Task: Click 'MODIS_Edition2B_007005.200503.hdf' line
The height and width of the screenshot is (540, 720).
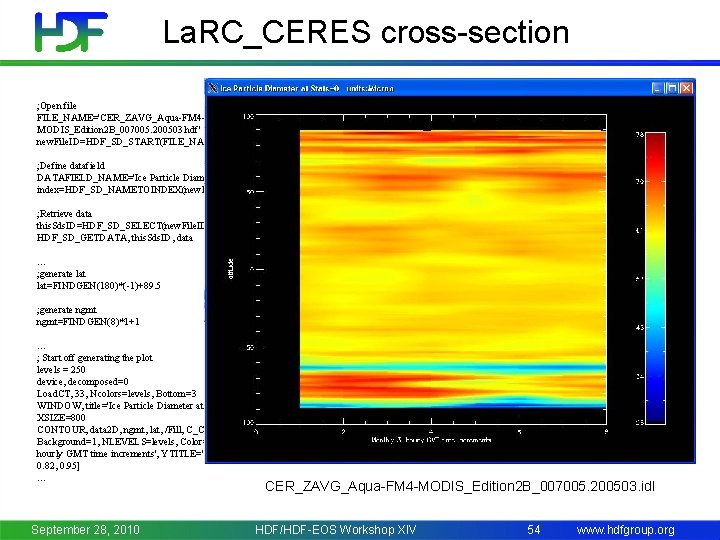Action: (118, 129)
